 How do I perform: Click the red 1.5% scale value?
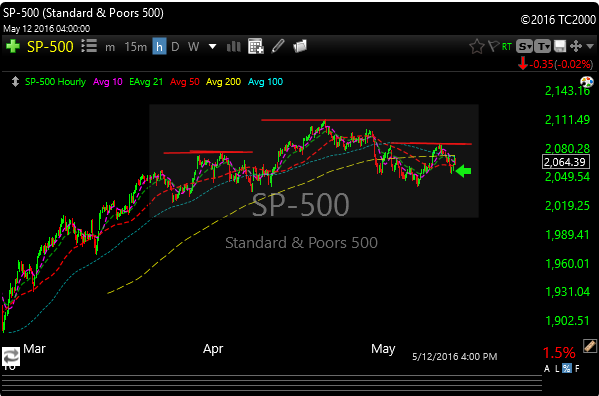(559, 352)
